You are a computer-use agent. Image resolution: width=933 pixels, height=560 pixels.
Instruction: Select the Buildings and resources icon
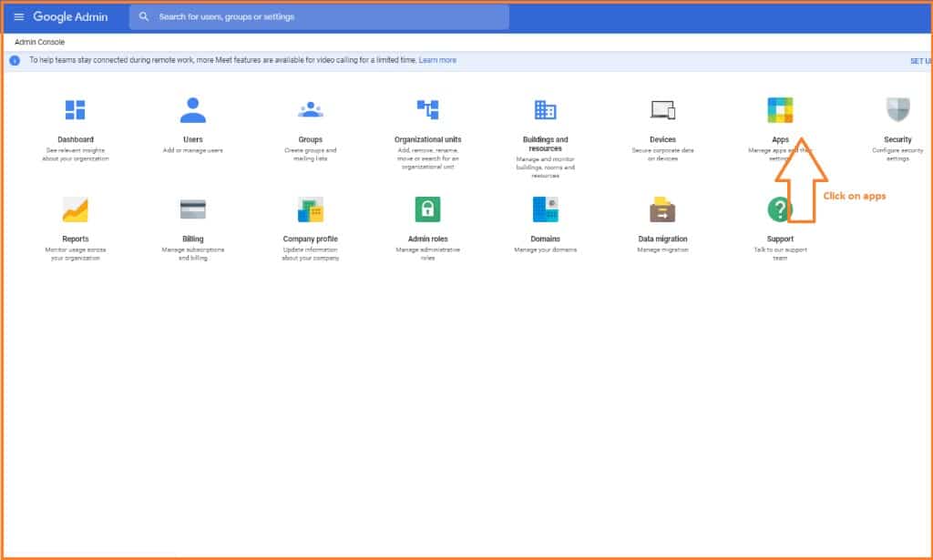(545, 110)
